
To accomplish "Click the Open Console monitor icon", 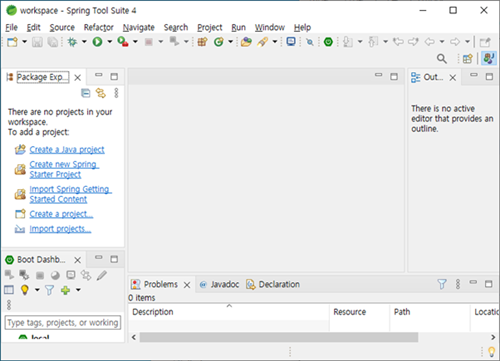I will 291,42.
